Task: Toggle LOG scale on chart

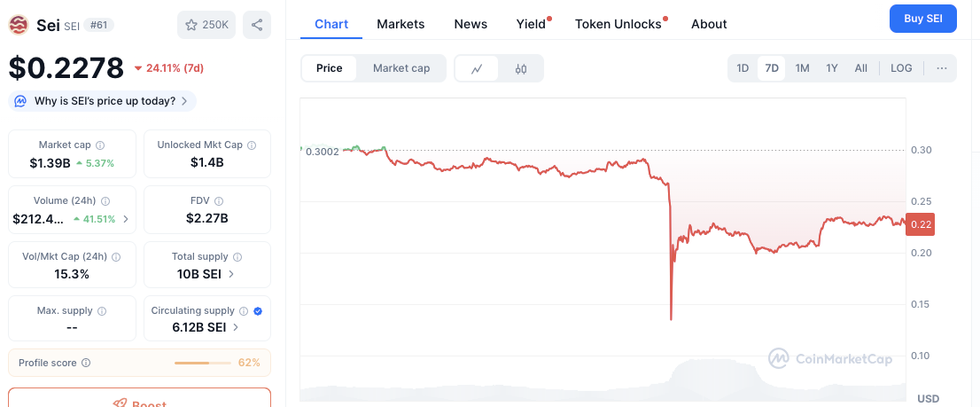Action: (901, 68)
